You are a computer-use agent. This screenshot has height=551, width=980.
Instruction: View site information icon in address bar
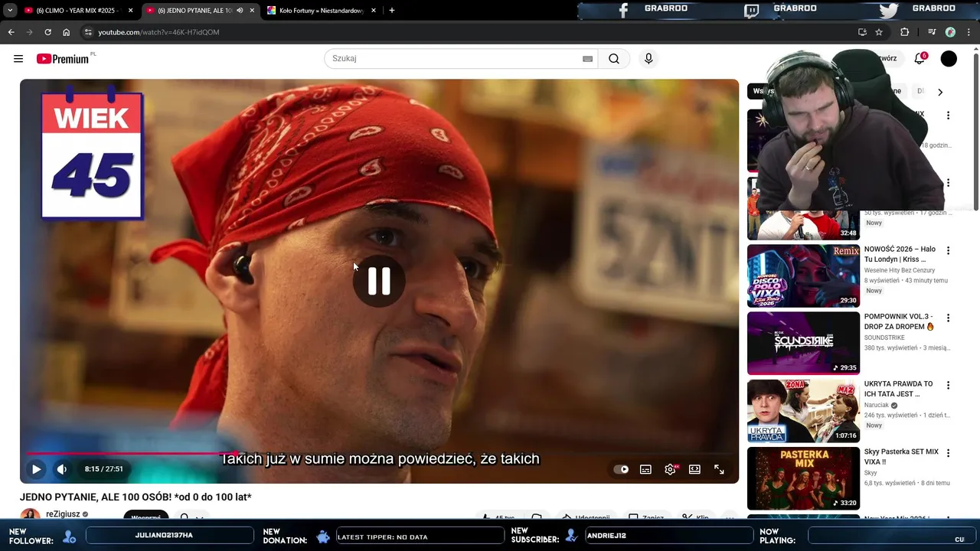(88, 32)
